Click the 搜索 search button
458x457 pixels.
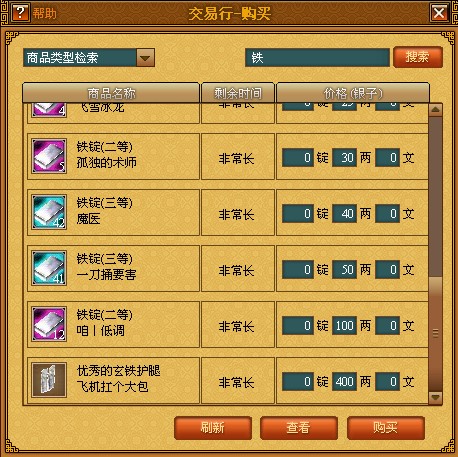click(x=418, y=57)
